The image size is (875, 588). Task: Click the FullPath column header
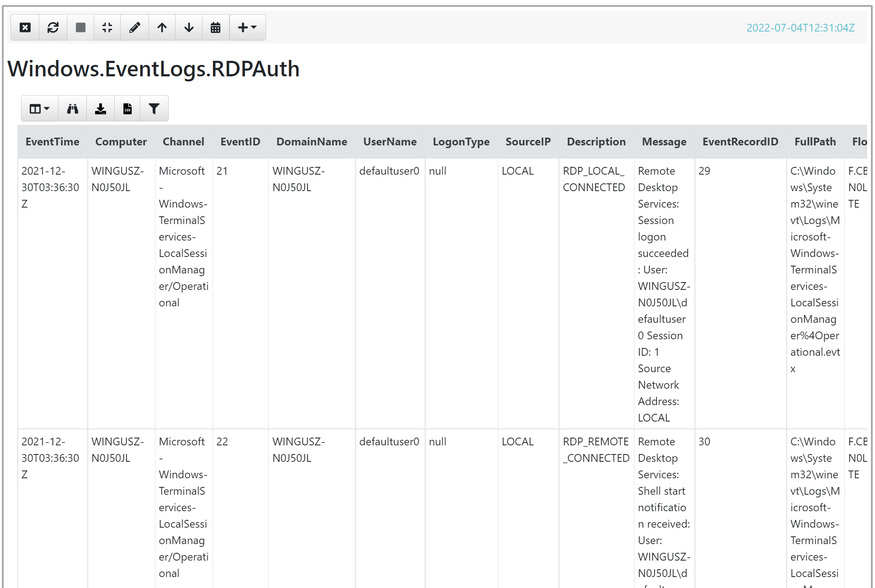click(x=815, y=142)
